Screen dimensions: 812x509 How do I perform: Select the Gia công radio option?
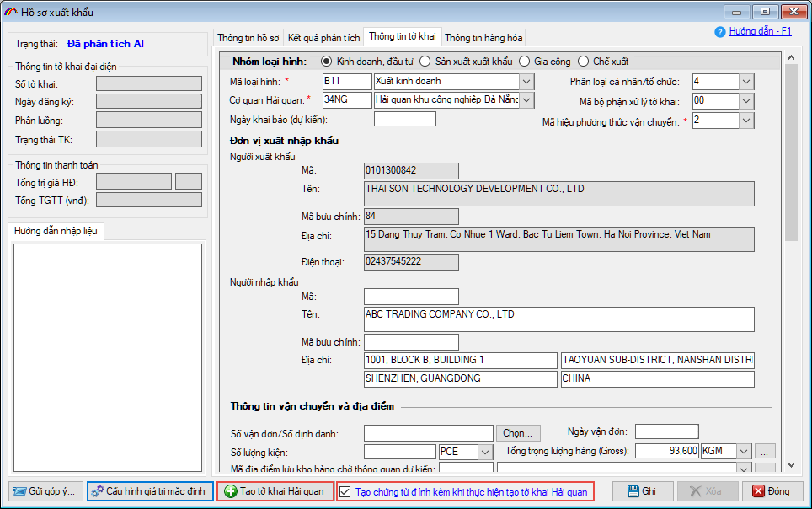point(525,62)
